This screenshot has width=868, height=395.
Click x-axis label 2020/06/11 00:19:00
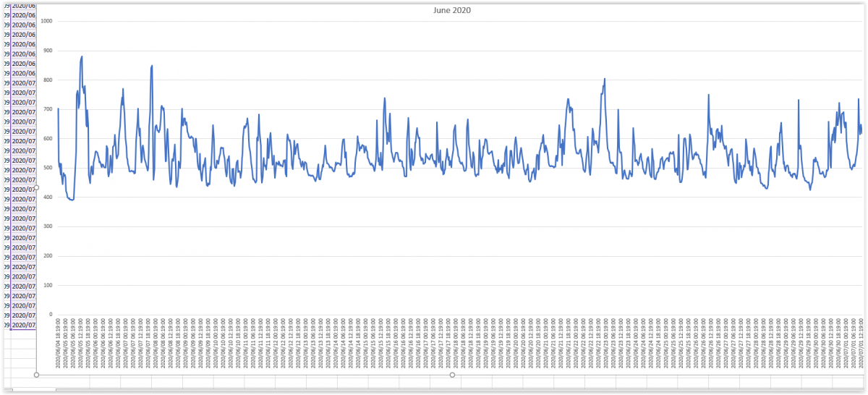pyautogui.click(x=246, y=344)
